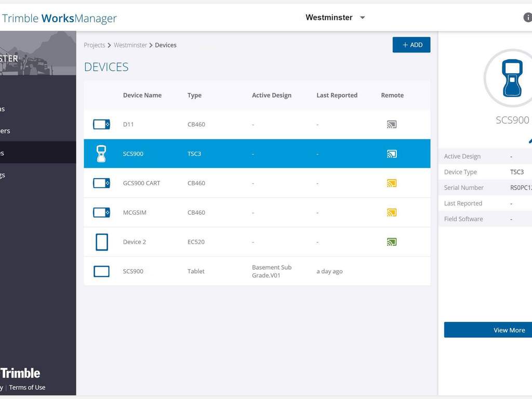Image resolution: width=532 pixels, height=399 pixels.
Task: Click the Last Reported column header
Action: [x=337, y=96]
